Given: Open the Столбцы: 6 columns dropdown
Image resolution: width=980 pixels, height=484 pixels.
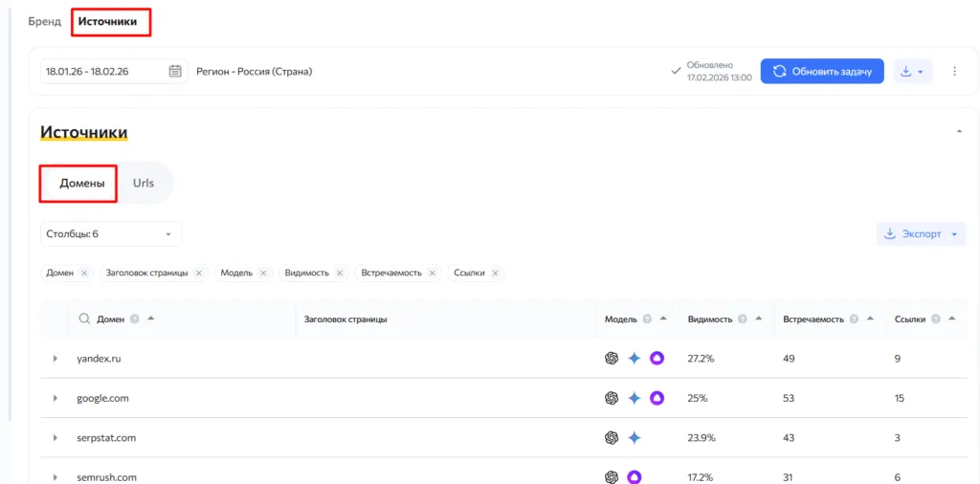Looking at the screenshot, I should (111, 234).
